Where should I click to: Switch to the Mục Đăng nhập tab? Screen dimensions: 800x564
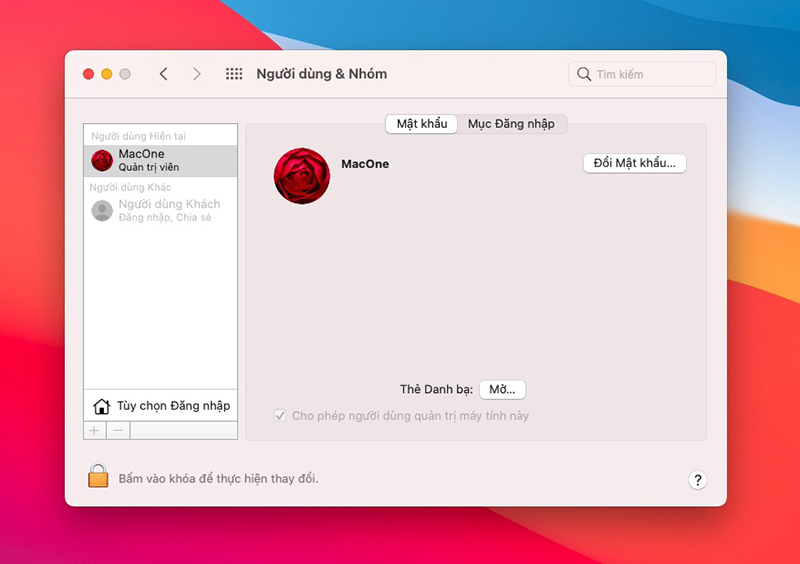point(511,124)
